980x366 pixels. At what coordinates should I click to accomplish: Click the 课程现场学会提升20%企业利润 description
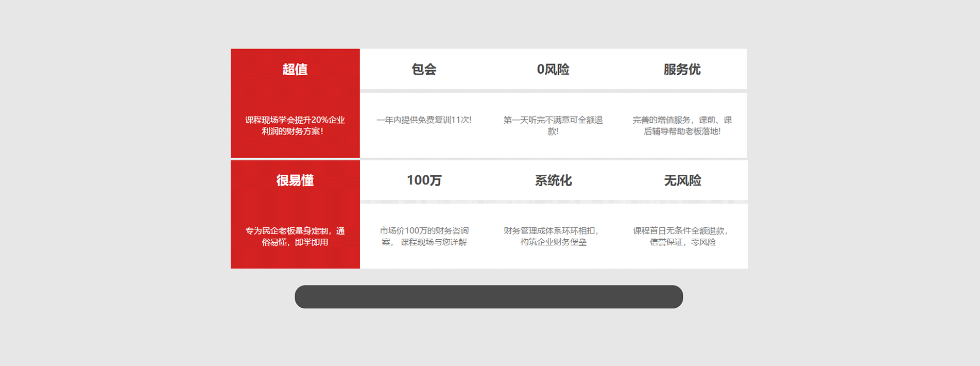[295, 125]
